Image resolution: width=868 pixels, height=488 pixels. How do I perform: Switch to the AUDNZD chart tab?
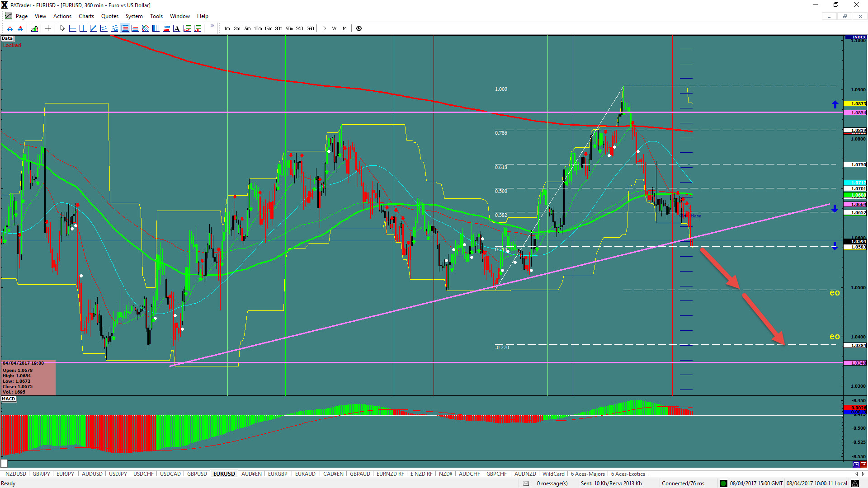[x=525, y=474]
